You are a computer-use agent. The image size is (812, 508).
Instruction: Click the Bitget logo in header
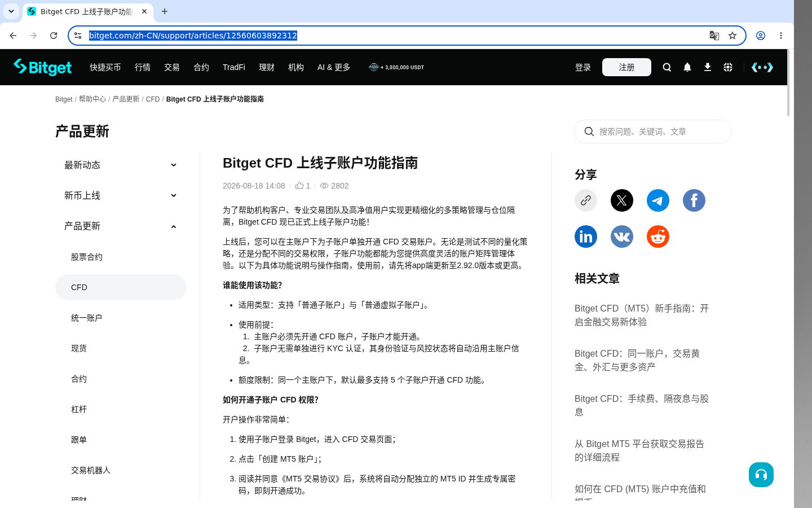[43, 67]
